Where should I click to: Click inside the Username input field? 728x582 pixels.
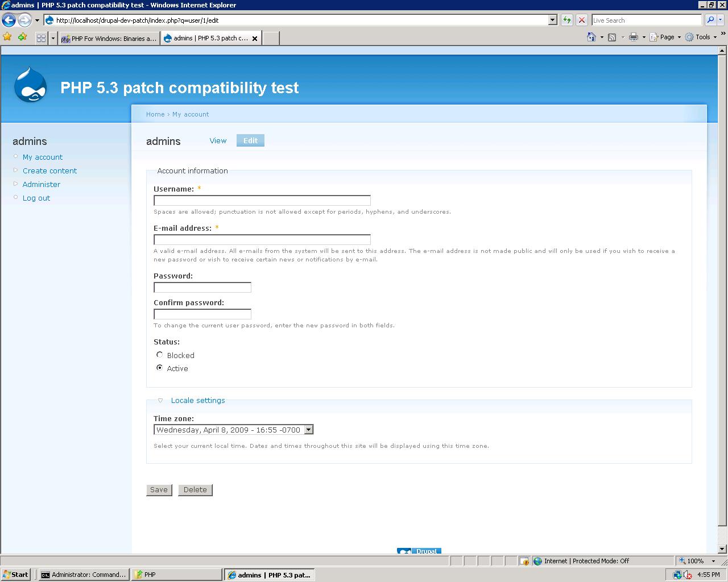[x=262, y=200]
